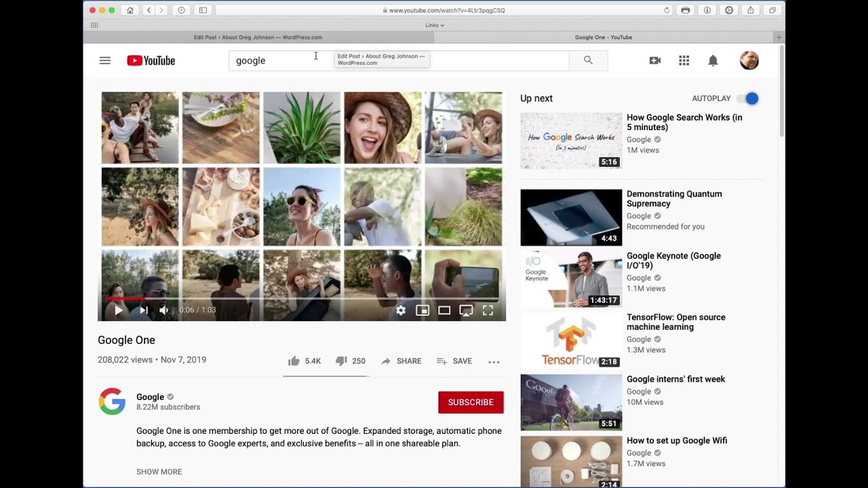868x488 pixels.
Task: Reload the page in Safari
Action: click(667, 10)
